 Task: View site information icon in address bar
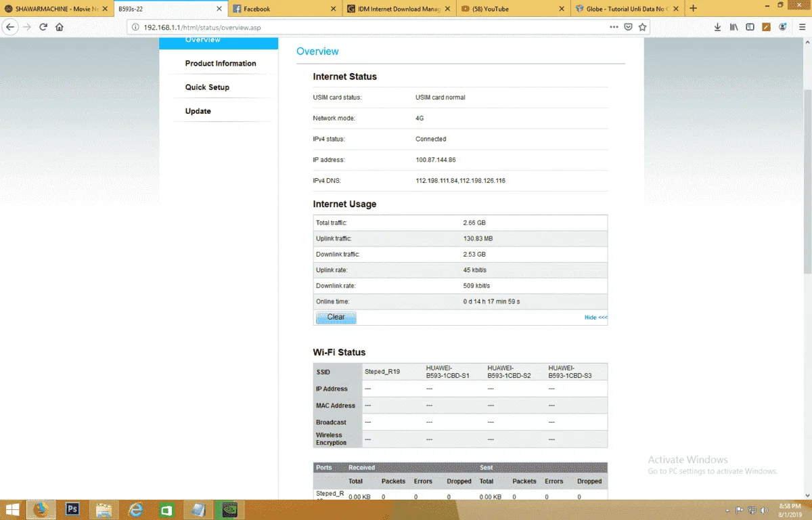click(x=135, y=28)
